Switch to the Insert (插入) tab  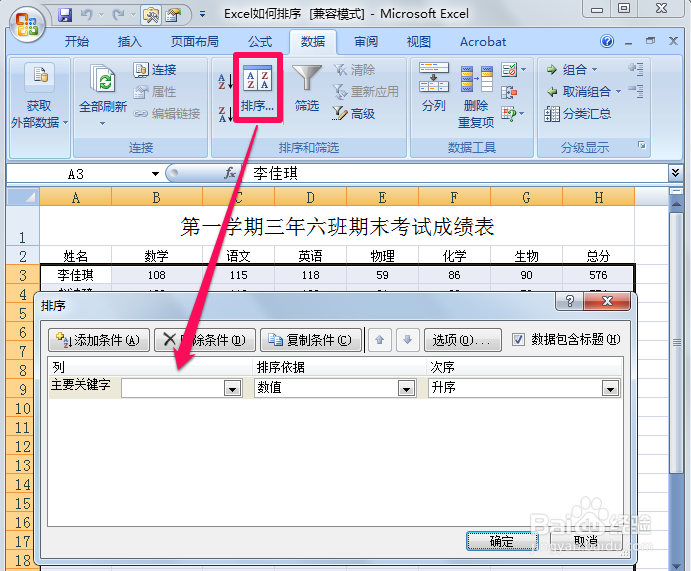tap(130, 41)
